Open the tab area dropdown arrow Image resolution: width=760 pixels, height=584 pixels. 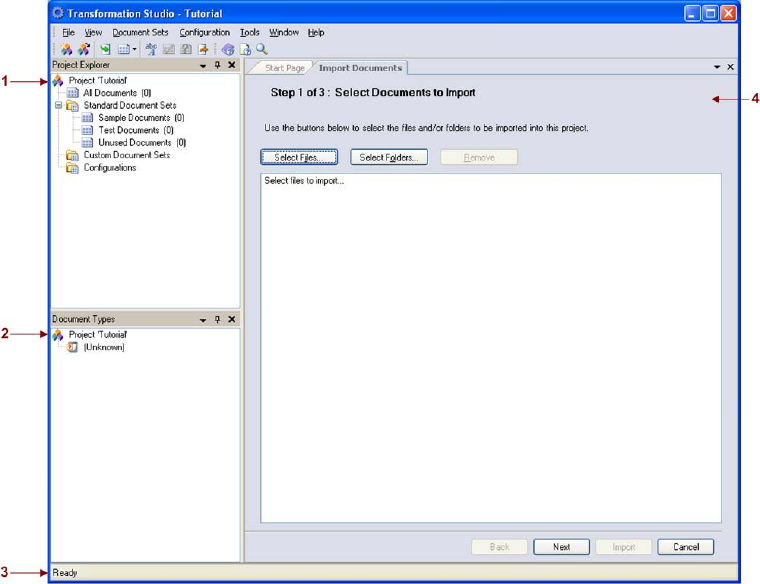click(x=717, y=67)
